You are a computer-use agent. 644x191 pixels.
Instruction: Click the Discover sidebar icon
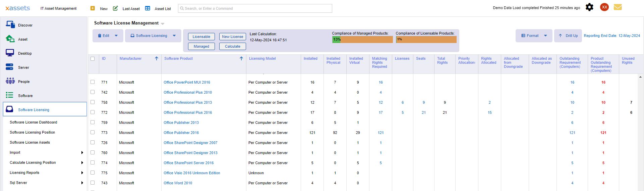10,25
